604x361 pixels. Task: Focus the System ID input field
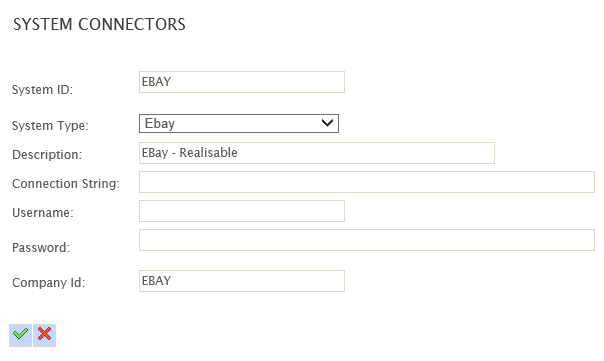point(242,82)
